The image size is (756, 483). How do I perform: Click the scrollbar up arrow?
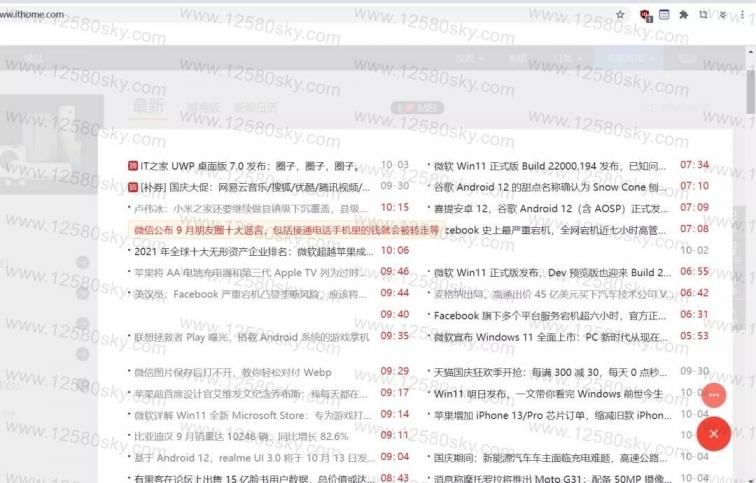(x=751, y=52)
